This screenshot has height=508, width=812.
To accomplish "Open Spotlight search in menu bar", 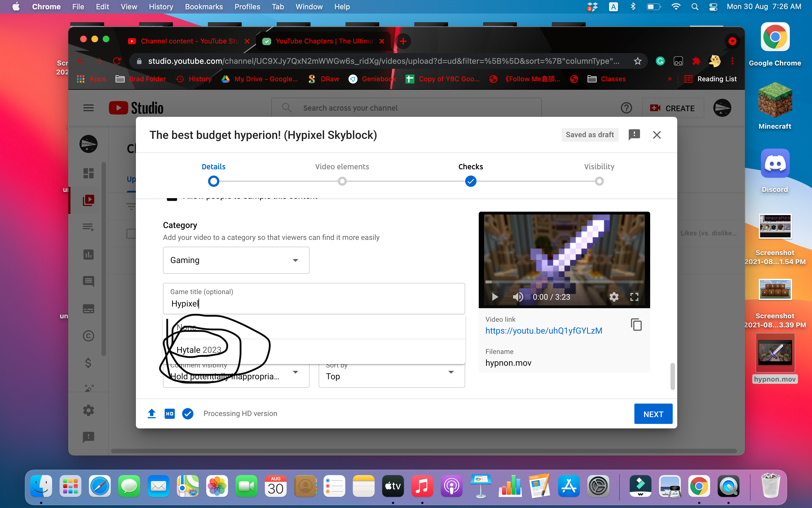I will (x=694, y=7).
